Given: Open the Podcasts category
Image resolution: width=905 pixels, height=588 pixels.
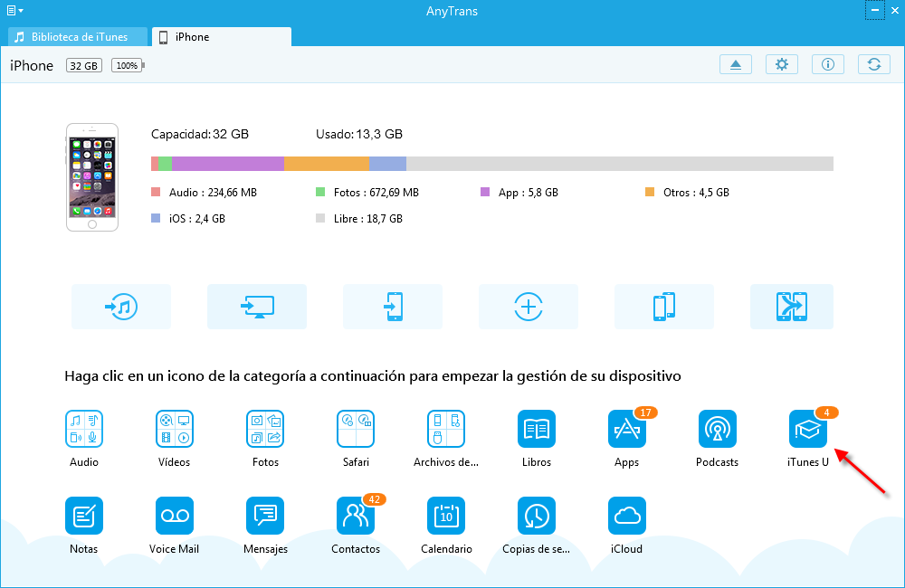Looking at the screenshot, I should [718, 429].
